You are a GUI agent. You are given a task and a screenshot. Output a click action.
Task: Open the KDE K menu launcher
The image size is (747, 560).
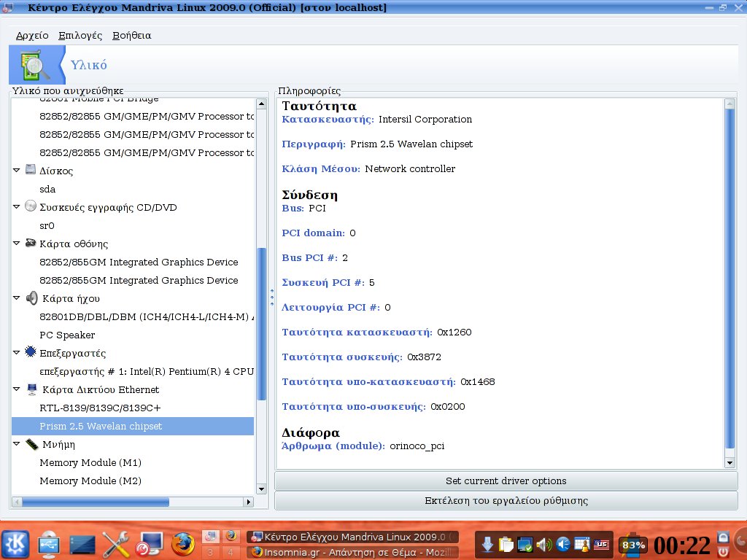click(x=16, y=544)
